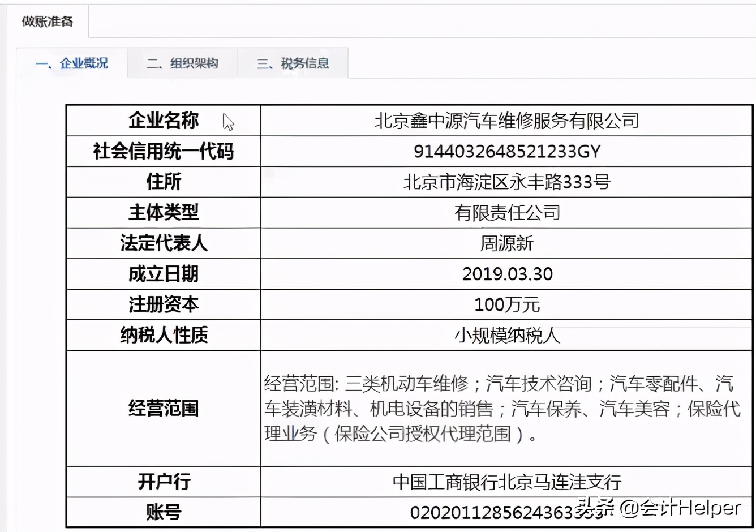The width and height of the screenshot is (756, 532).
Task: Select the 企业名称 row header
Action: tap(164, 120)
